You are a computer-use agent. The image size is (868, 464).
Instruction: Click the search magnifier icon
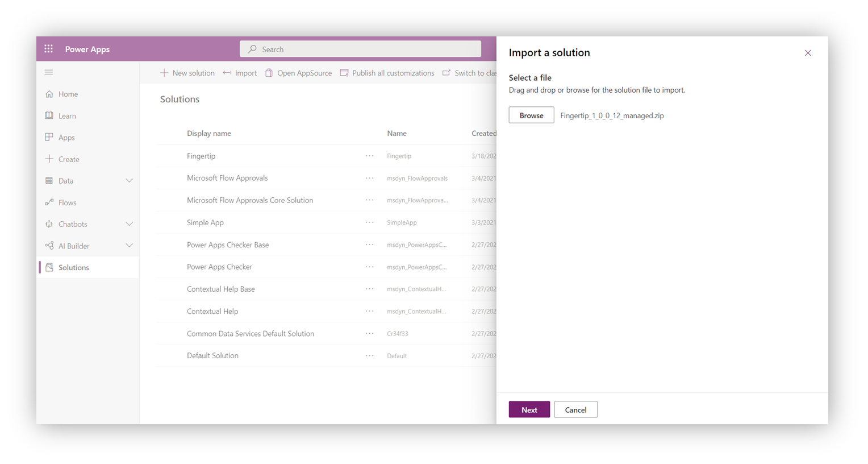253,49
